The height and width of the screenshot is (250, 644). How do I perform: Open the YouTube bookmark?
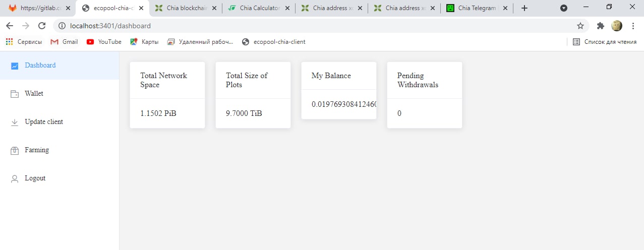coord(104,42)
